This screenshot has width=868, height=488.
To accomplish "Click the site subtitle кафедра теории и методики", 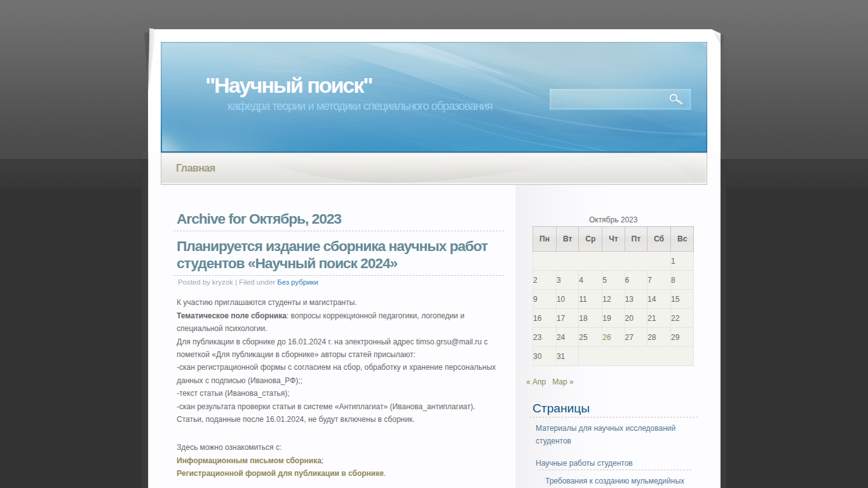I will (x=360, y=106).
